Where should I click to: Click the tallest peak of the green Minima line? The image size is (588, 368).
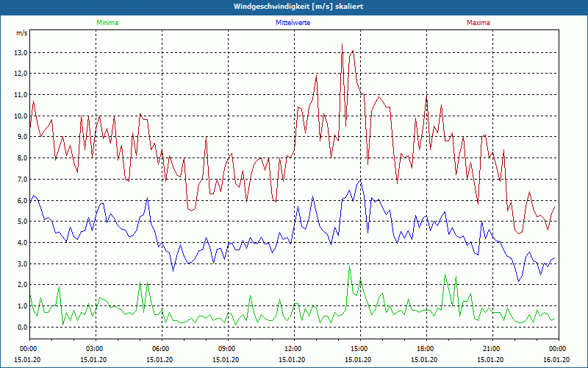click(x=349, y=267)
